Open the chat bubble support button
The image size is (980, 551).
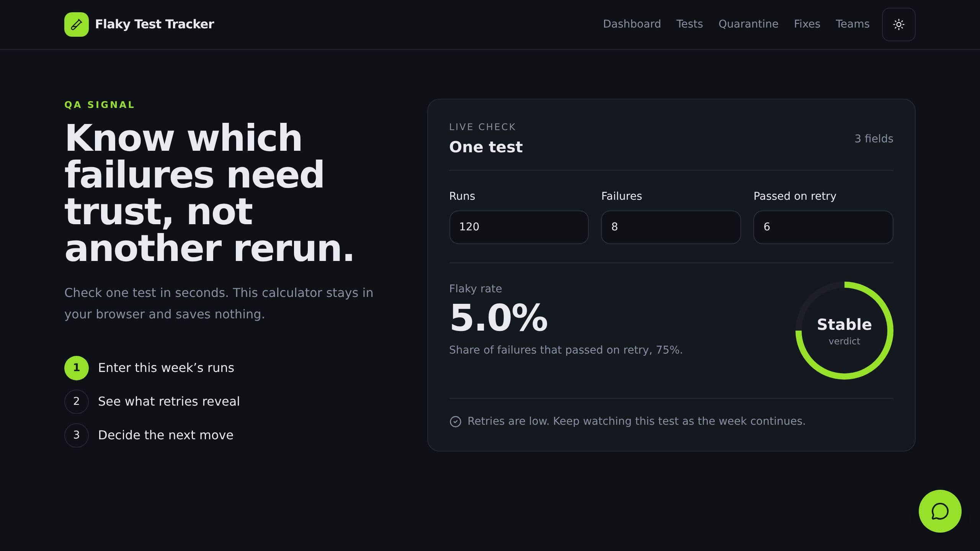pyautogui.click(x=940, y=511)
